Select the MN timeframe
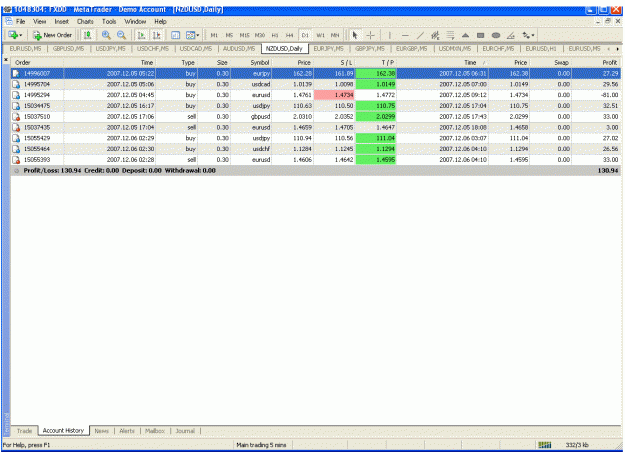 pyautogui.click(x=335, y=35)
